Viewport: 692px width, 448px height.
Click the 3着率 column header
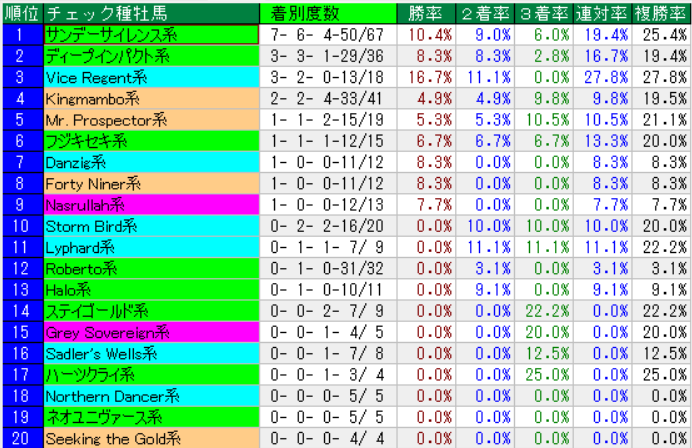[544, 13]
